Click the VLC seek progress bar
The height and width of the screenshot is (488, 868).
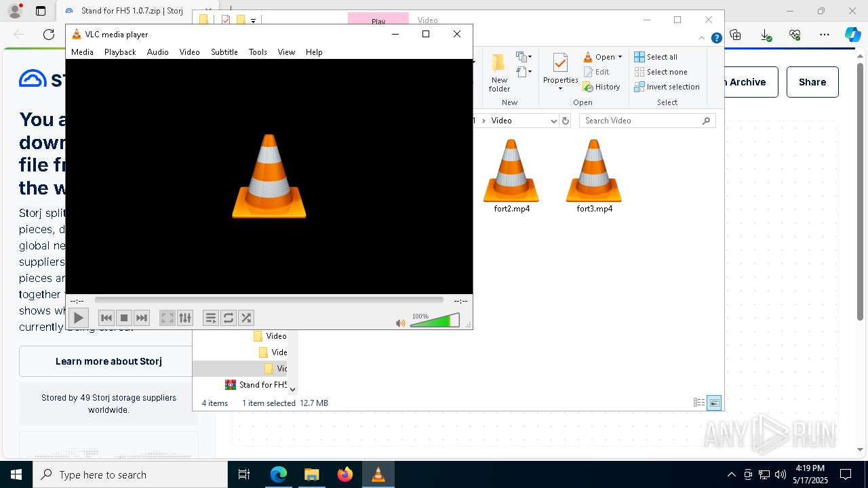269,300
